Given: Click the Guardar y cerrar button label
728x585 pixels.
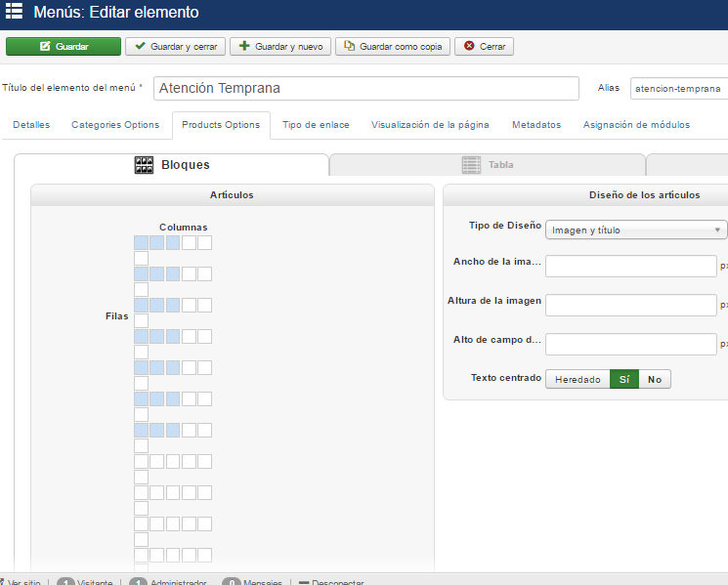Looking at the screenshot, I should point(184,47).
